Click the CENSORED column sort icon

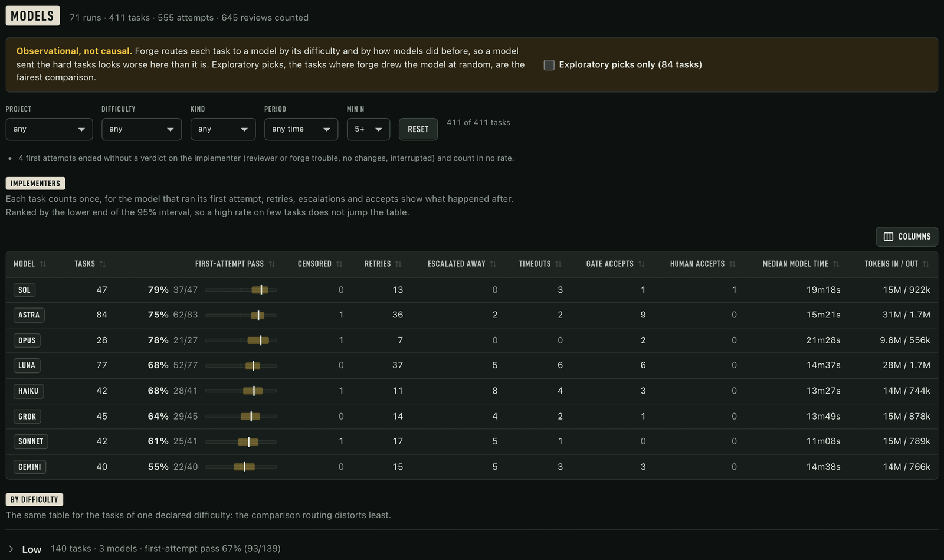[339, 264]
